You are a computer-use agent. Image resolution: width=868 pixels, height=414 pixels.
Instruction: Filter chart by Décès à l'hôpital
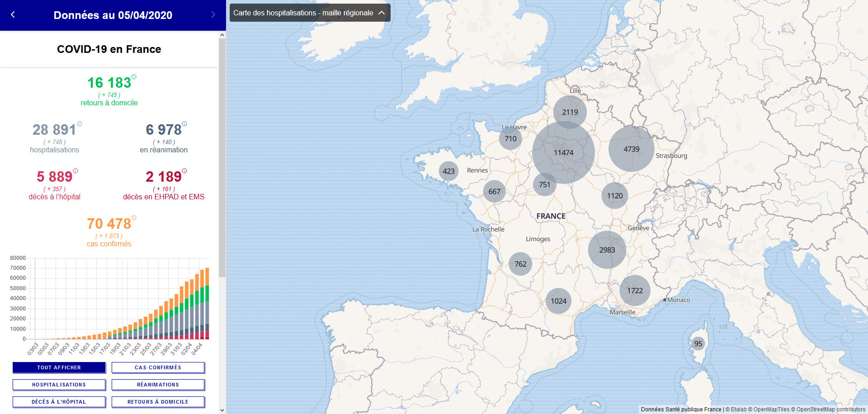pyautogui.click(x=59, y=402)
